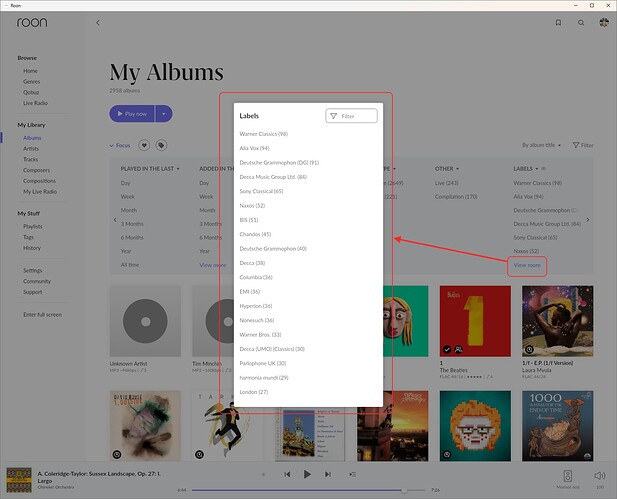
Task: Open Composers in My Library
Action: click(36, 170)
